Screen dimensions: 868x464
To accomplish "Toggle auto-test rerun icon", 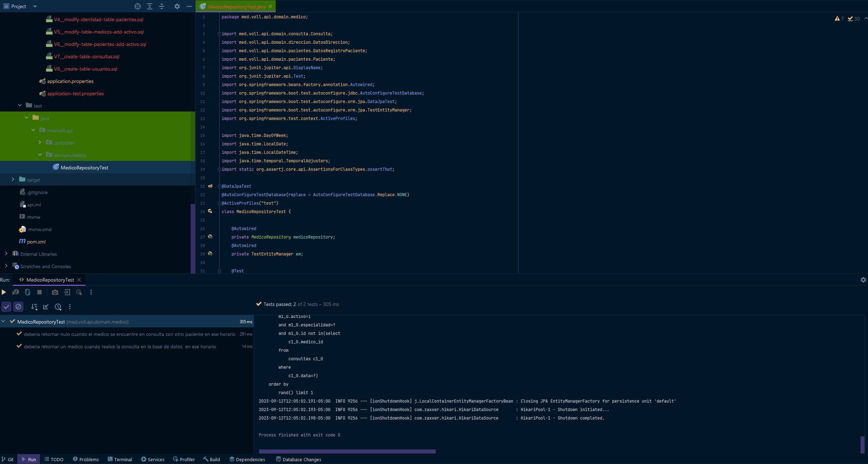I will [28, 292].
